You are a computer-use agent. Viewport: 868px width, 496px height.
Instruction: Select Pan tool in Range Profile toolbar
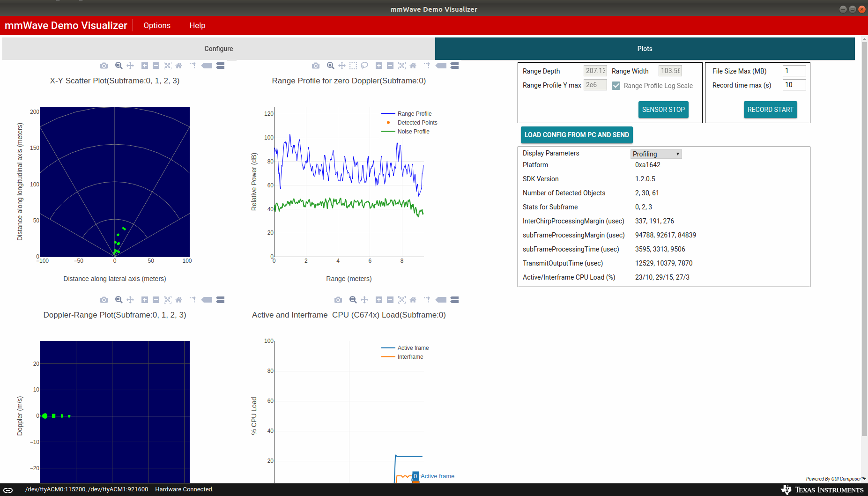point(342,66)
